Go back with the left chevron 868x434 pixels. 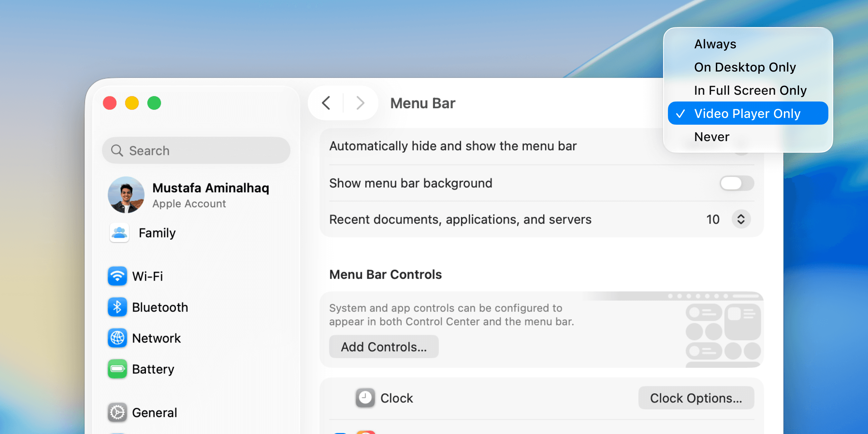click(326, 103)
